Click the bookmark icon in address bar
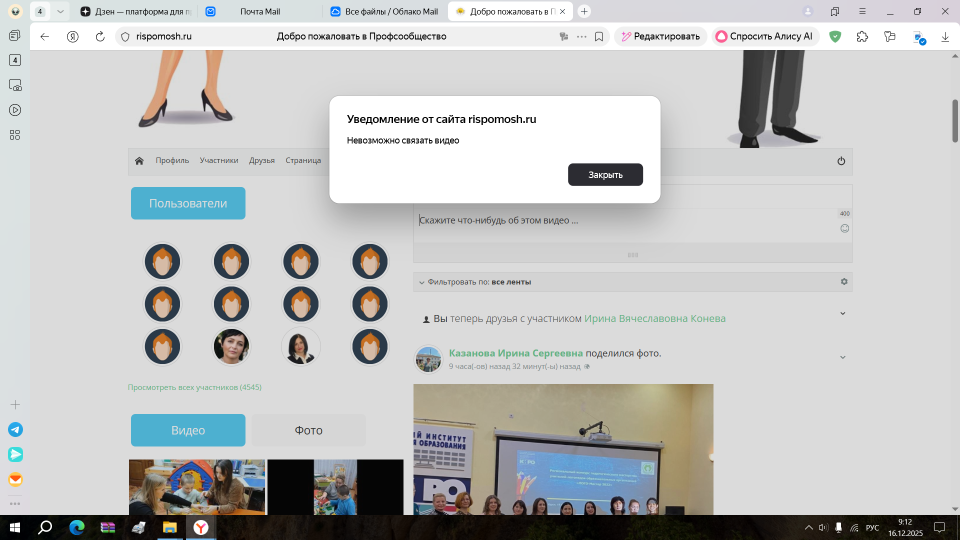 click(x=599, y=36)
